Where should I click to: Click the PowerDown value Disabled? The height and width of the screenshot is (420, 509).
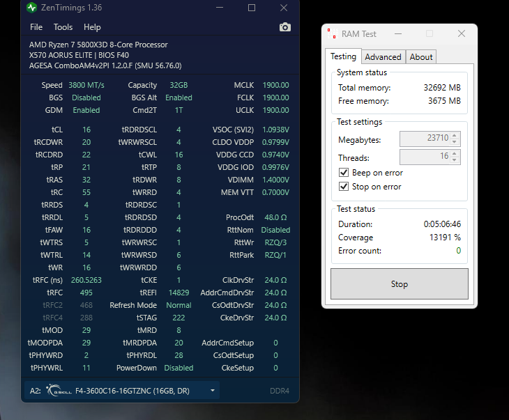coord(178,368)
